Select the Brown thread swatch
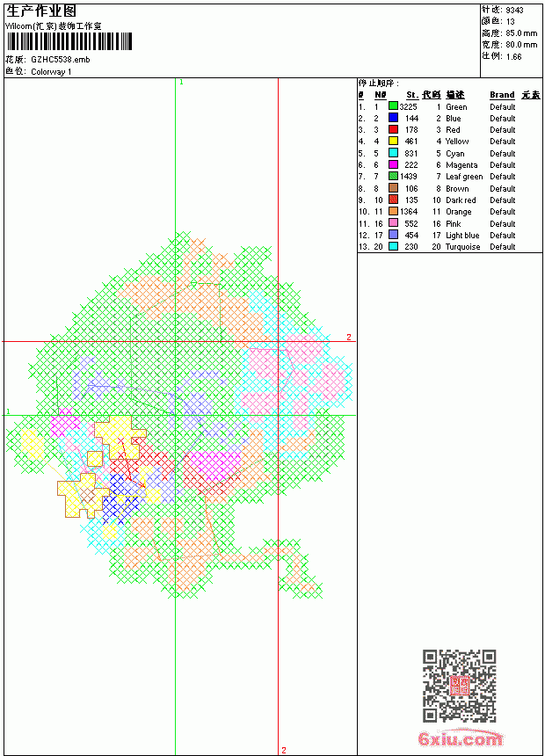Viewport: 545px width, 756px height. 393,188
